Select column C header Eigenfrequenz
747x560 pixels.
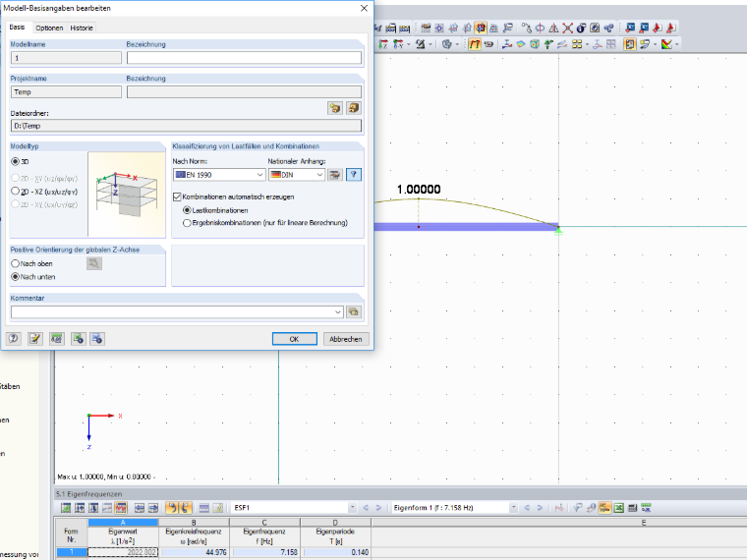point(264,523)
